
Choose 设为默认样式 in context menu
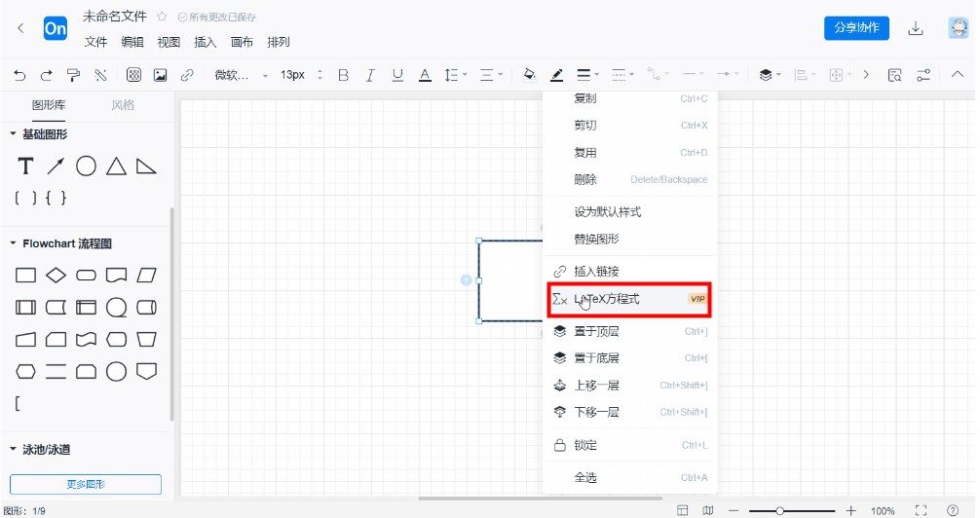(x=628, y=212)
